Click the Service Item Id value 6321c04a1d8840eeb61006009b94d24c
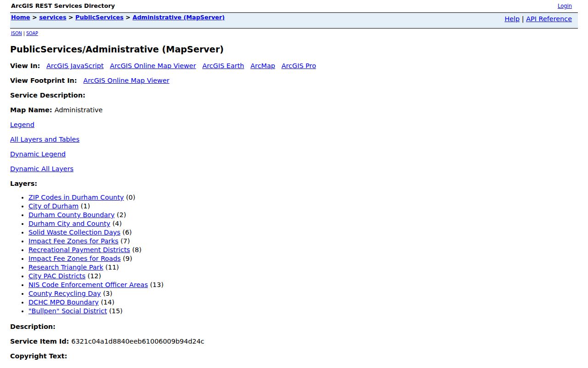The width and height of the screenshot is (588, 368). [x=138, y=341]
